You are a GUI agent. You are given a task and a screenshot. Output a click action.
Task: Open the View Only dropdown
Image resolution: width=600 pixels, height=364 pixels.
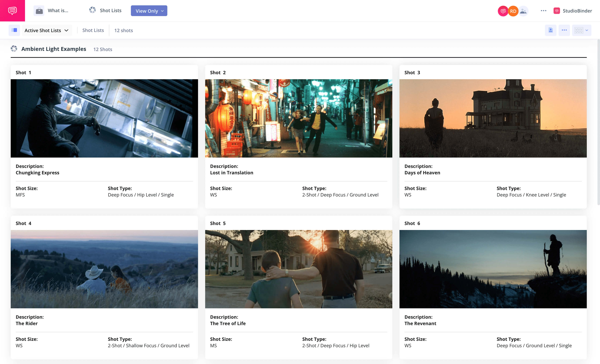pos(149,11)
